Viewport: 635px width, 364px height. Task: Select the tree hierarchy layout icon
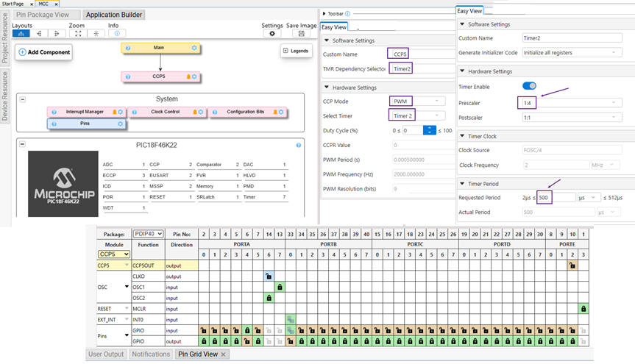(x=21, y=34)
